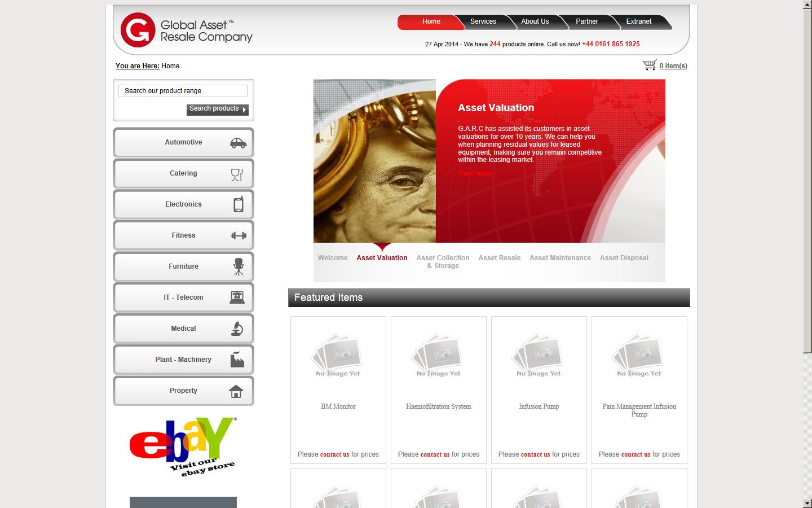Click the Catering glass and fork icon
This screenshot has width=812, height=508.
pyautogui.click(x=237, y=174)
